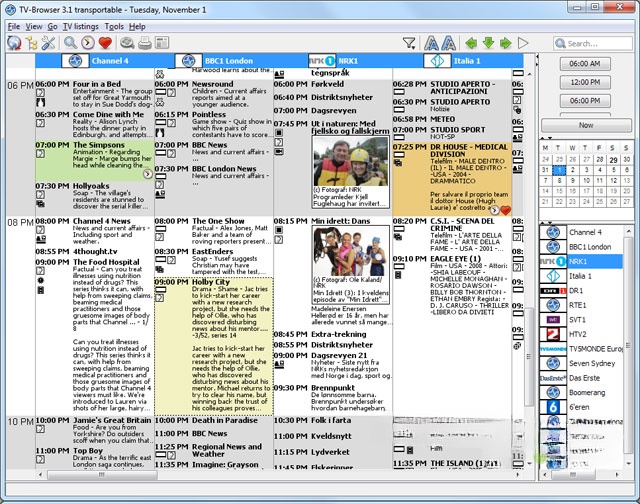The width and height of the screenshot is (640, 504).
Task: Select Channel 4 in the channel list
Action: [x=581, y=232]
